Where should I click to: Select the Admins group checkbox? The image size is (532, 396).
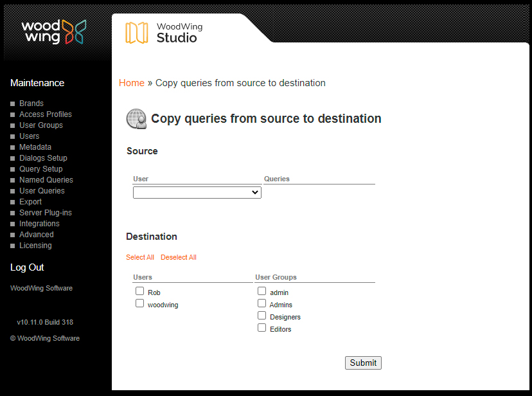coord(262,303)
